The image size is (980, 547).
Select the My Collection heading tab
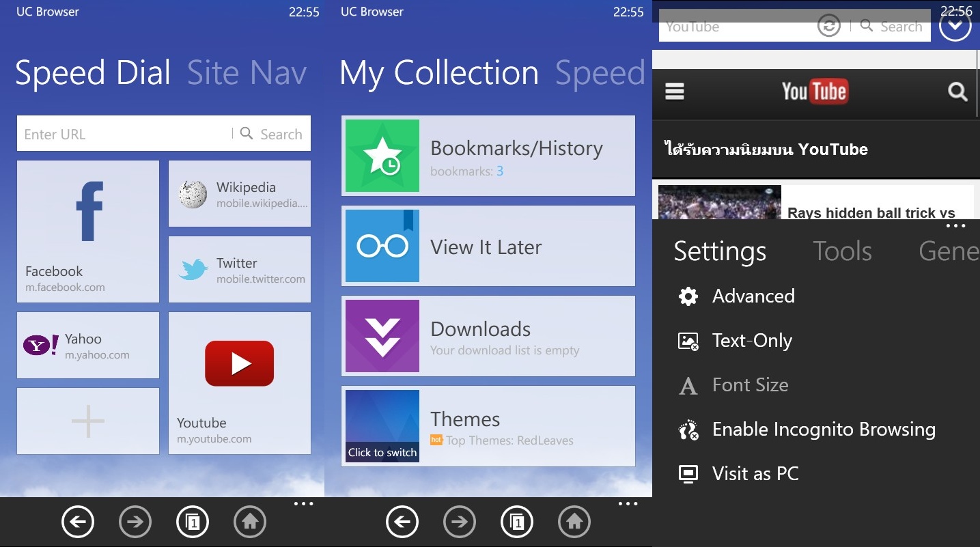(x=439, y=73)
